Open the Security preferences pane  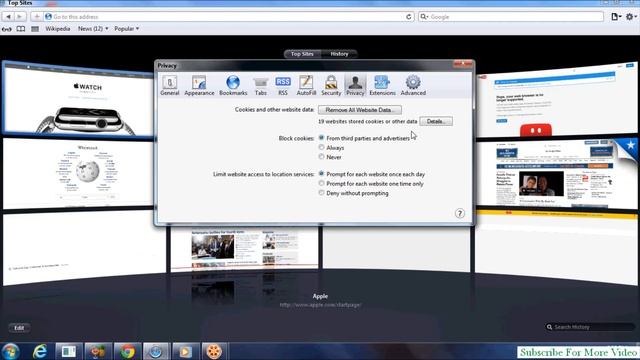331,85
